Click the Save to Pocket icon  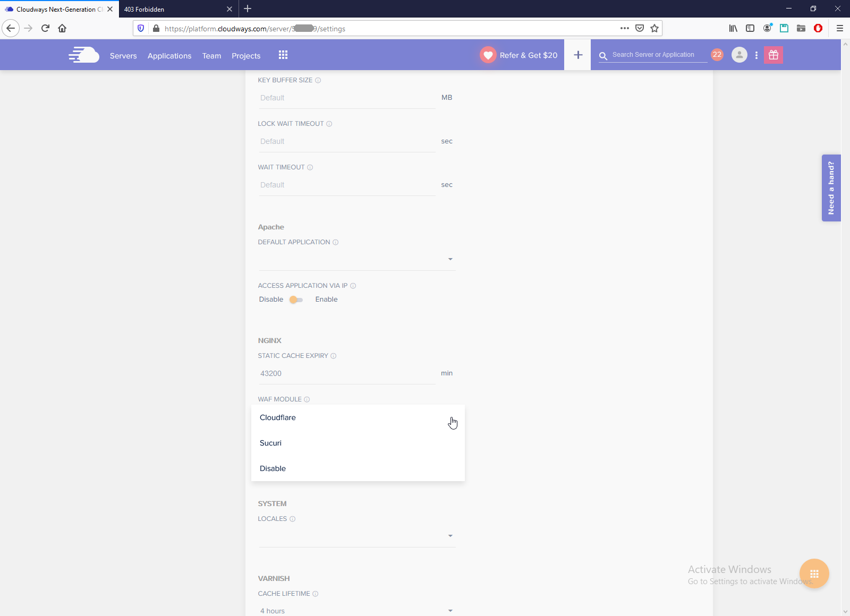pyautogui.click(x=640, y=28)
